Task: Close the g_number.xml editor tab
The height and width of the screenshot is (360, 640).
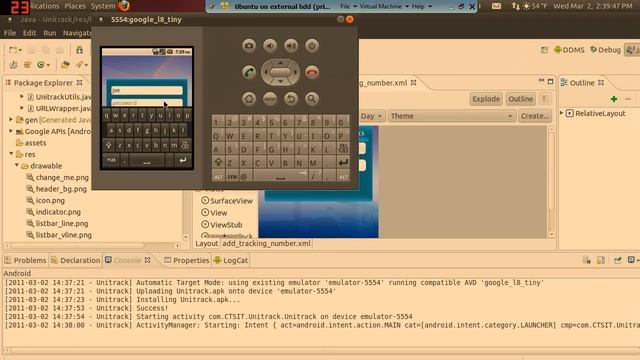Action: (x=413, y=82)
